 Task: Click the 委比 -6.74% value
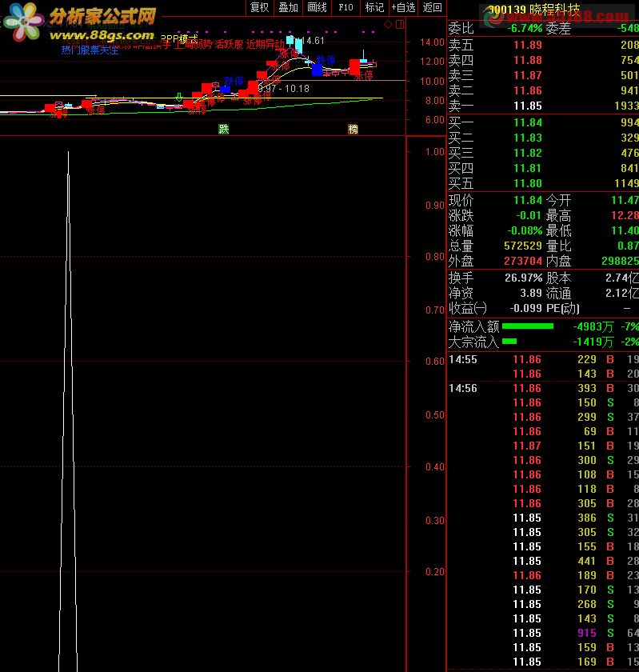(x=525, y=28)
